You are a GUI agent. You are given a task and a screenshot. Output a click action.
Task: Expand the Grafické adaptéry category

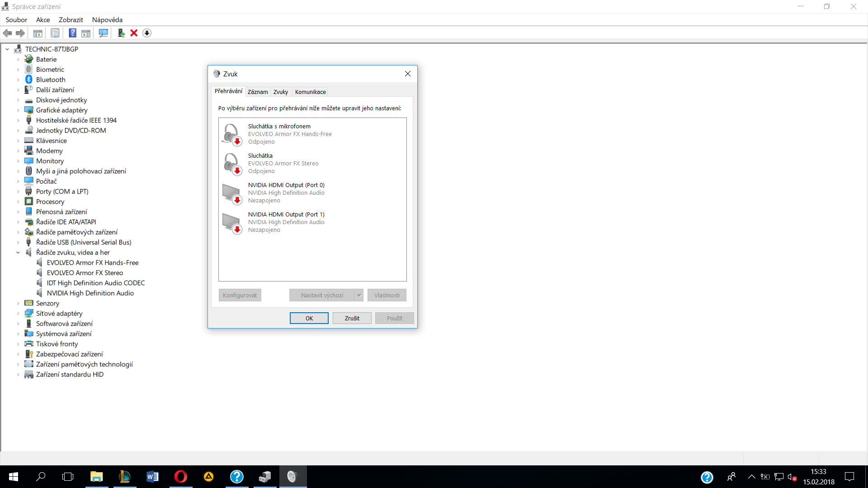(x=18, y=110)
